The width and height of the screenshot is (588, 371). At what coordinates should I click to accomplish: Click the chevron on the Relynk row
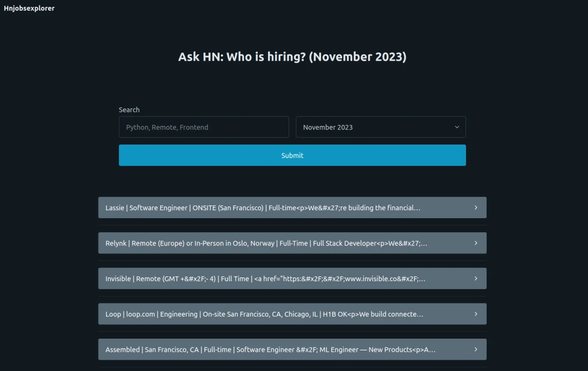(x=475, y=243)
